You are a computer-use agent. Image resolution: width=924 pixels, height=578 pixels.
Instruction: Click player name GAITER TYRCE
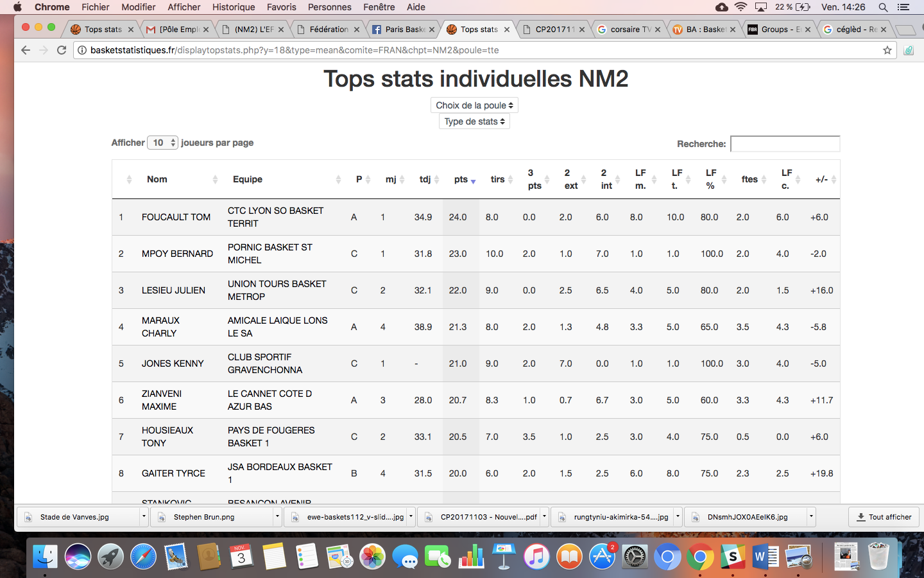pyautogui.click(x=173, y=473)
